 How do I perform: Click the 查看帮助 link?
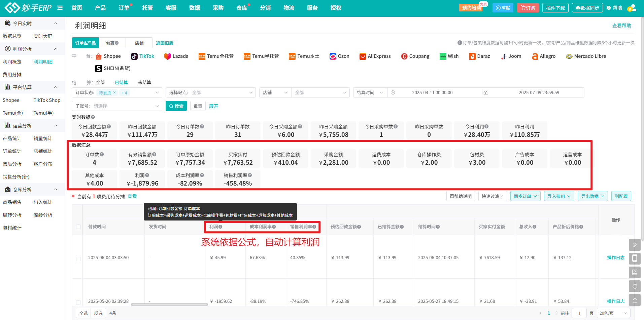pyautogui.click(x=621, y=26)
